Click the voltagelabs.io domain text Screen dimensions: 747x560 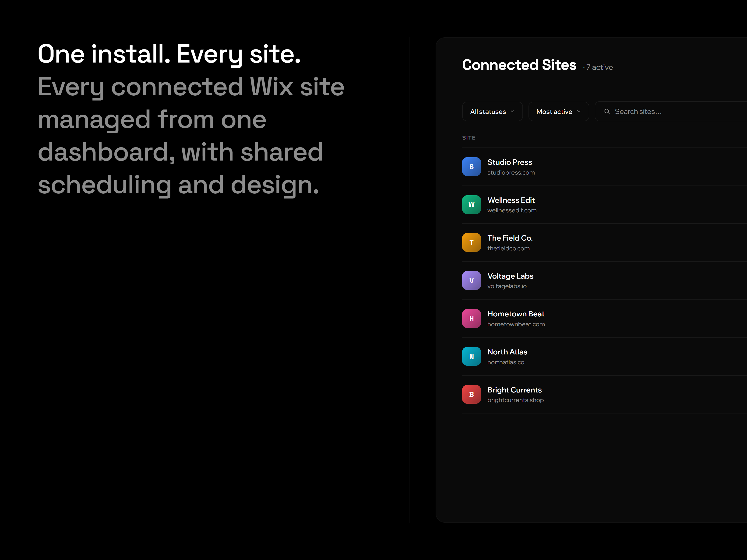click(x=507, y=286)
